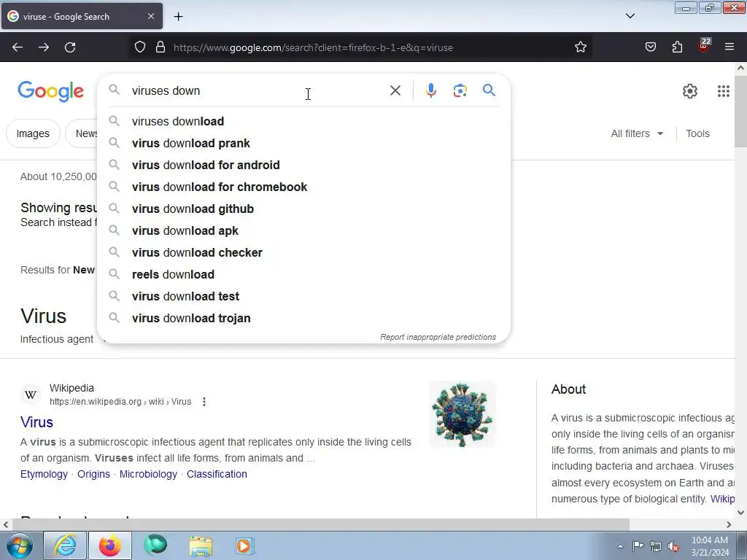Image resolution: width=747 pixels, height=560 pixels.
Task: Open the taskbar clock and date
Action: (710, 546)
